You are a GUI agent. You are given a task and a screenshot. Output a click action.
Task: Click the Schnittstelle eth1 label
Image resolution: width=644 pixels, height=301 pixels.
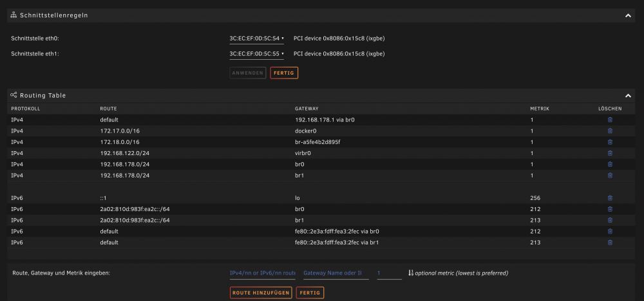(x=35, y=54)
